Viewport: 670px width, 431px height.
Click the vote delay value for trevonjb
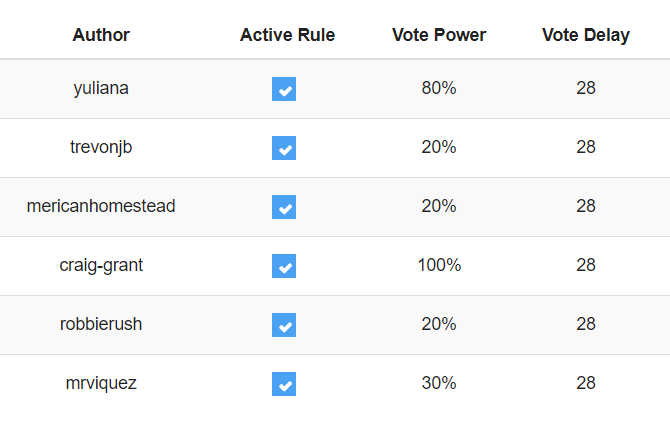tap(586, 147)
